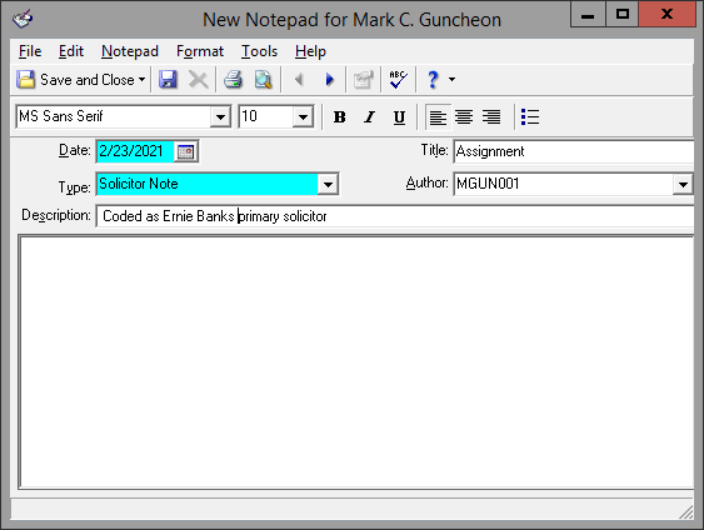The width and height of the screenshot is (704, 530).
Task: Click the Type field Solicitor Note
Action: tap(207, 184)
